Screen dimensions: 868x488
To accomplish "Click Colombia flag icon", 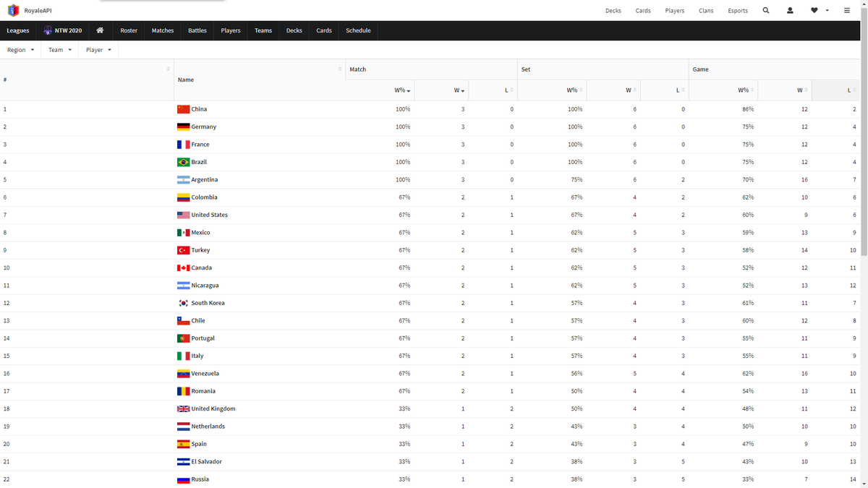I will [x=184, y=197].
